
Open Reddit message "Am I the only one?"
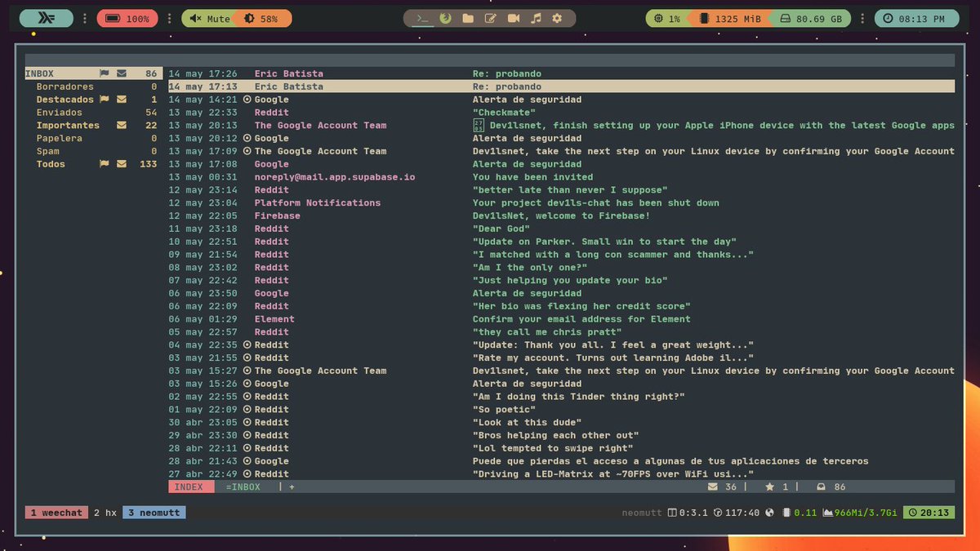coord(561,268)
